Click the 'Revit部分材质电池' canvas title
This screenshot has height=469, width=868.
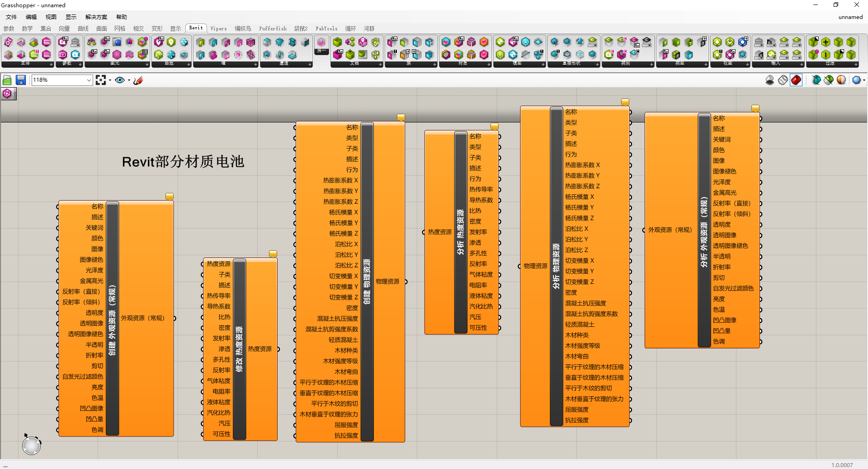[183, 161]
